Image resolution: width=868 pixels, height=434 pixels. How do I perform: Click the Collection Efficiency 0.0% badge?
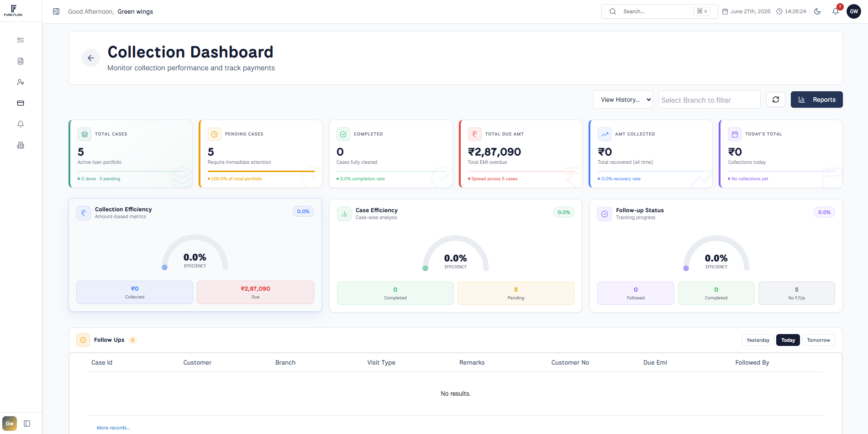pyautogui.click(x=303, y=211)
